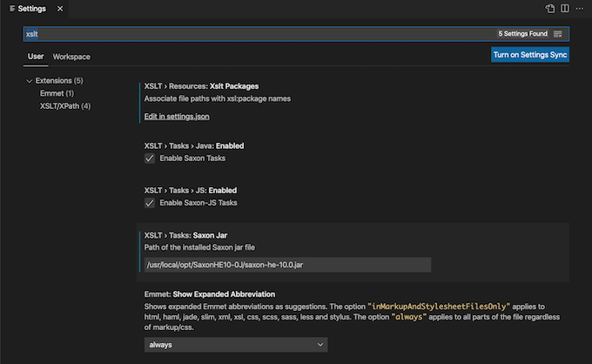Click Turn on Settings Sync button
The width and height of the screenshot is (592, 364).
(530, 55)
